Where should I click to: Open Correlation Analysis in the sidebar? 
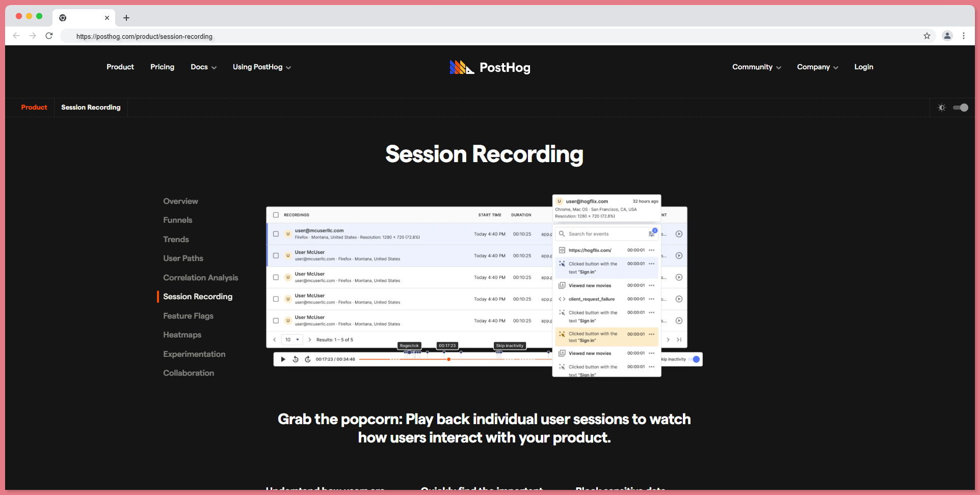[x=200, y=278]
